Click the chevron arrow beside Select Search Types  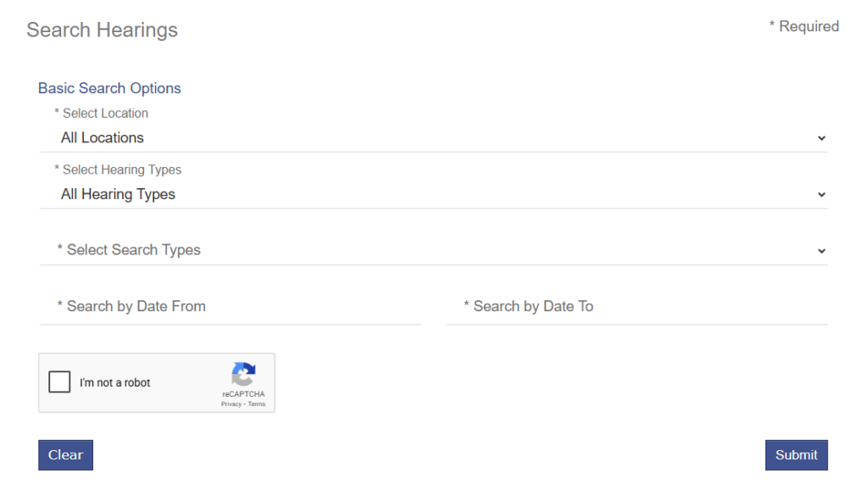pos(821,251)
